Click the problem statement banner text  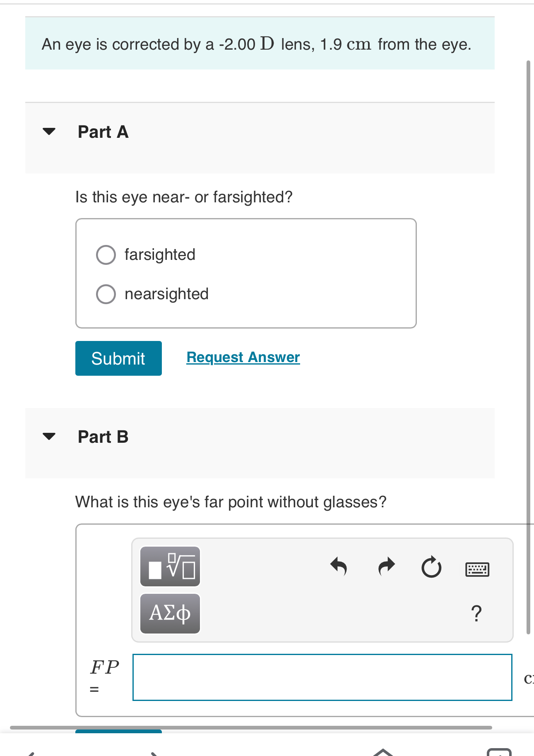pyautogui.click(x=256, y=43)
